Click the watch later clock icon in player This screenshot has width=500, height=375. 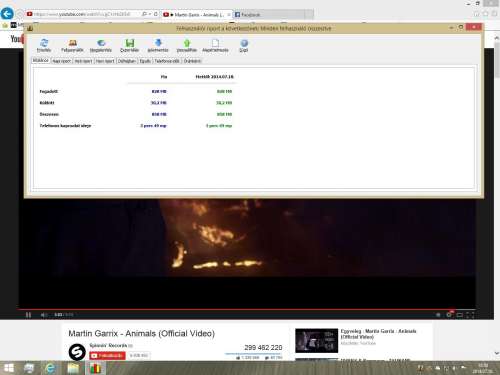click(438, 315)
